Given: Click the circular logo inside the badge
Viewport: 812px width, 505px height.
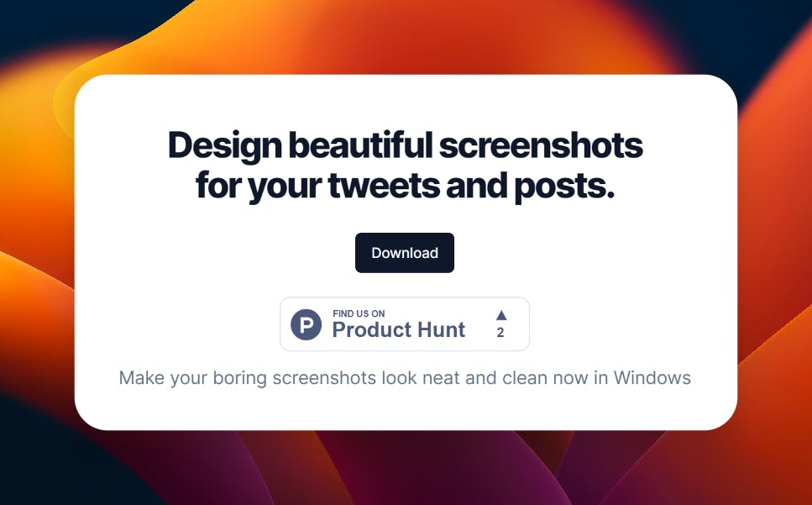Looking at the screenshot, I should [x=307, y=324].
